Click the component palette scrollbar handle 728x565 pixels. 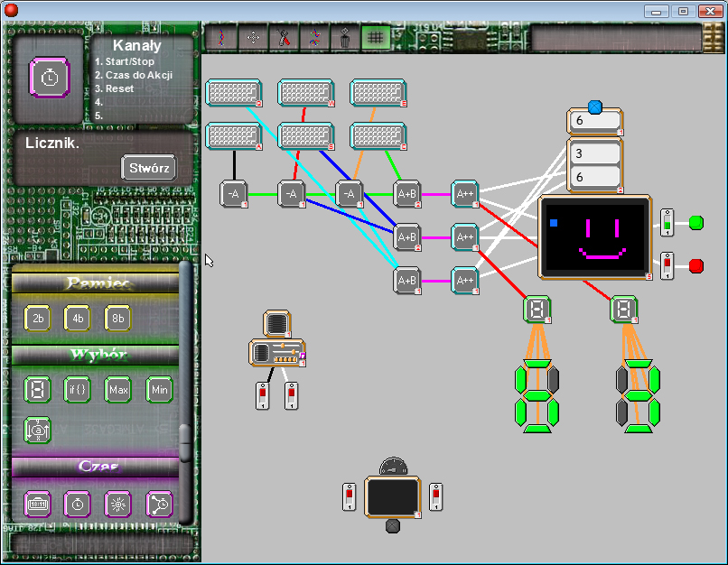pyautogui.click(x=185, y=442)
